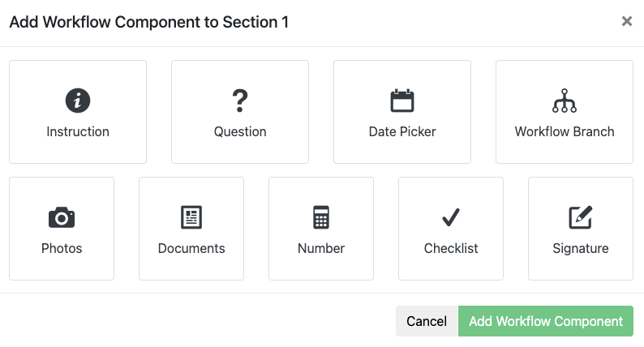Select the "Checklist" label text
The image size is (644, 347).
[x=451, y=248]
